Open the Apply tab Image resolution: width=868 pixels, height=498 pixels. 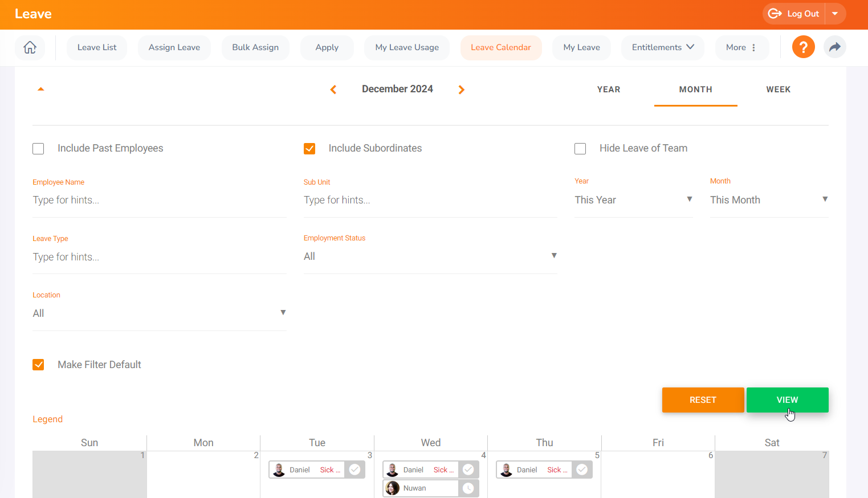pos(327,47)
